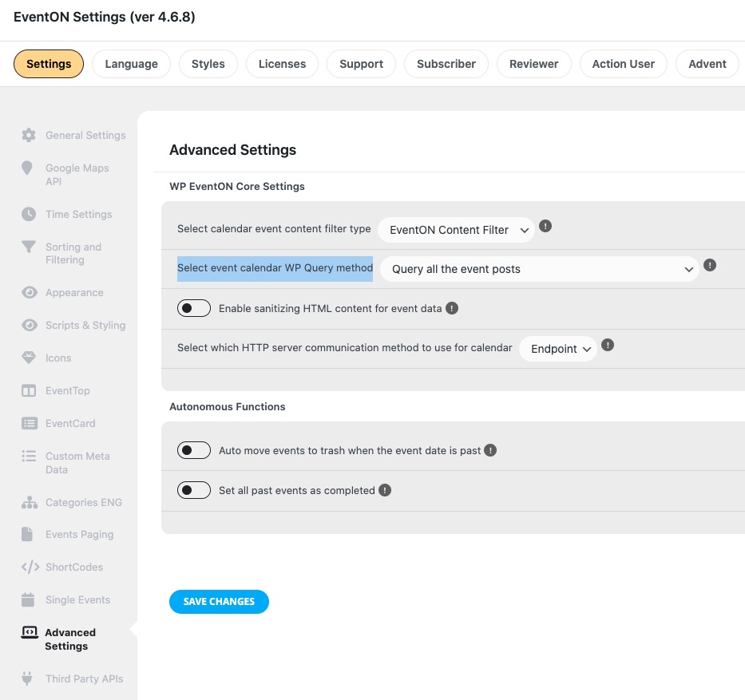The image size is (745, 700).
Task: Open Third Party APIs section
Action: pyautogui.click(x=84, y=678)
